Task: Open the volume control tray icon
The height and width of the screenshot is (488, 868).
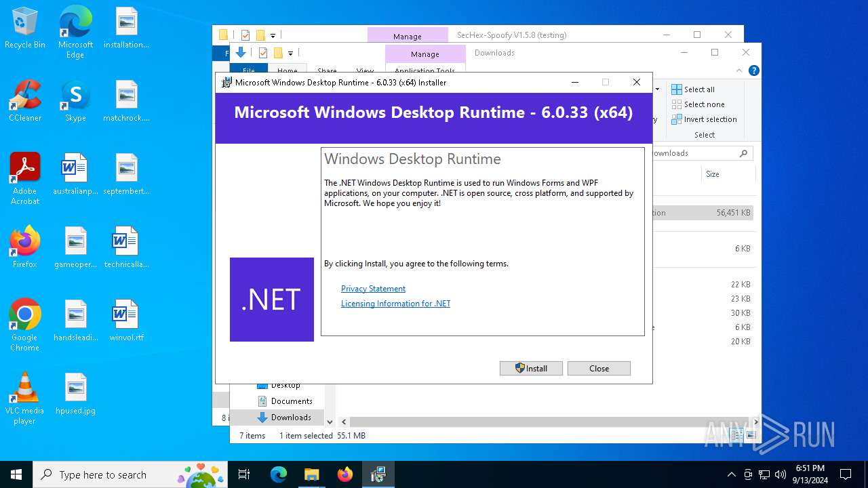Action: pyautogui.click(x=781, y=474)
